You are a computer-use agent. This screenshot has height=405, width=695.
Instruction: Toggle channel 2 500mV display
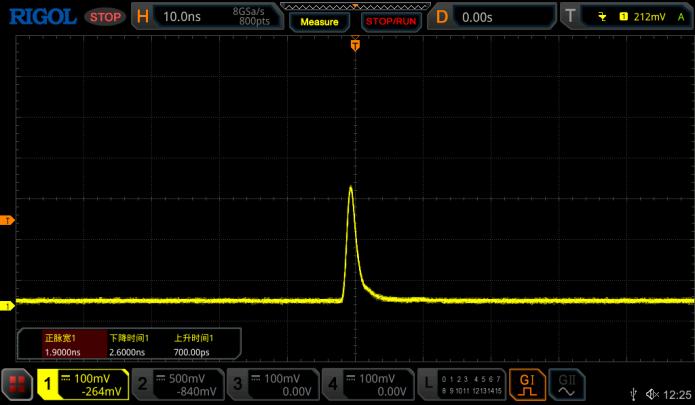point(177,384)
